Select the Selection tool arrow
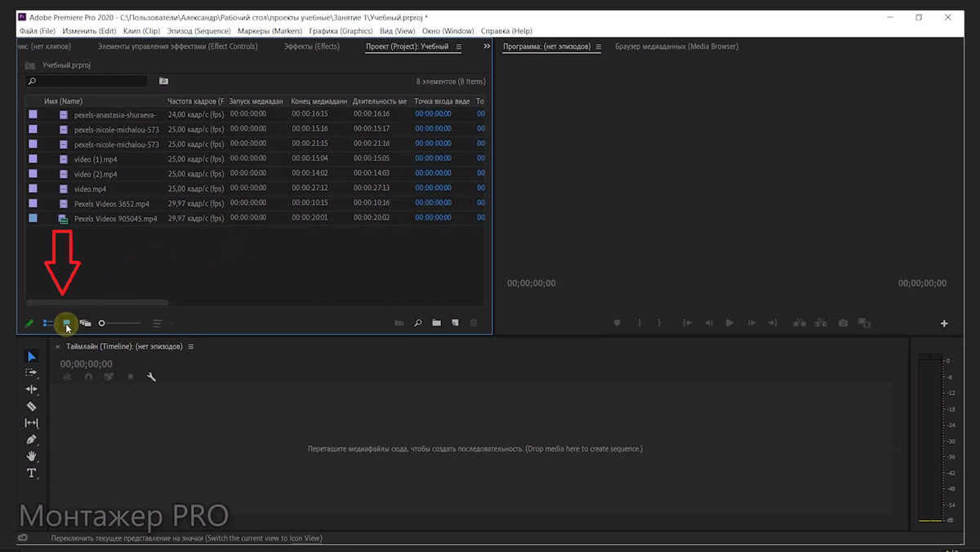 pyautogui.click(x=31, y=356)
